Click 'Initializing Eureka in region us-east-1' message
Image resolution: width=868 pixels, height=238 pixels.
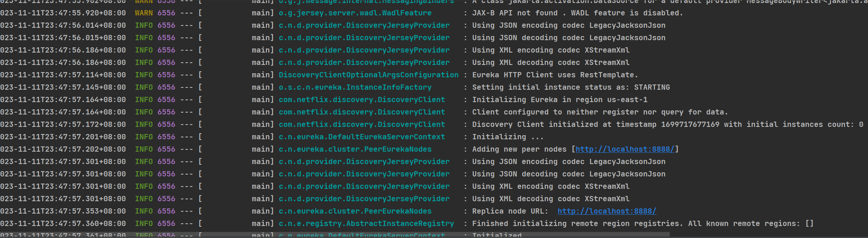click(560, 100)
